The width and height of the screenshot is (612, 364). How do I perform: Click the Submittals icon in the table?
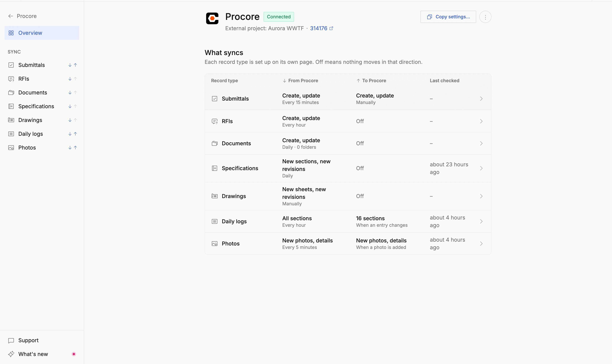pos(214,99)
